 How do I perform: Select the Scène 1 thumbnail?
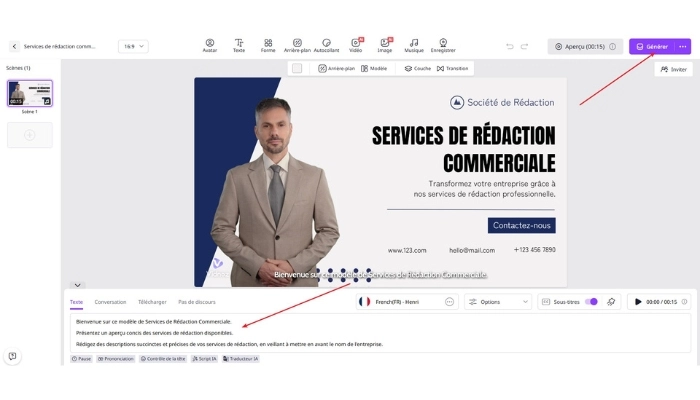coord(30,93)
